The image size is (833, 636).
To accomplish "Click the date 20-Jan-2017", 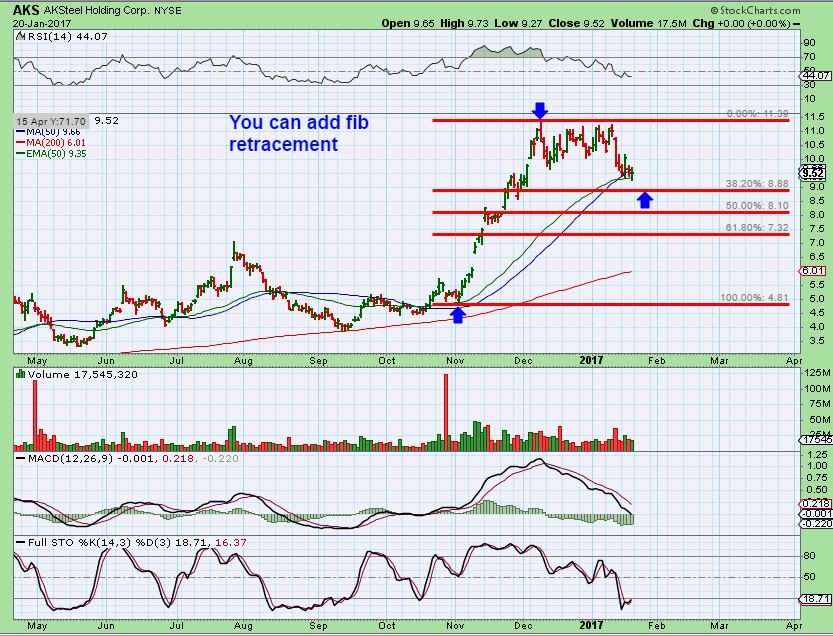I will click(41, 23).
